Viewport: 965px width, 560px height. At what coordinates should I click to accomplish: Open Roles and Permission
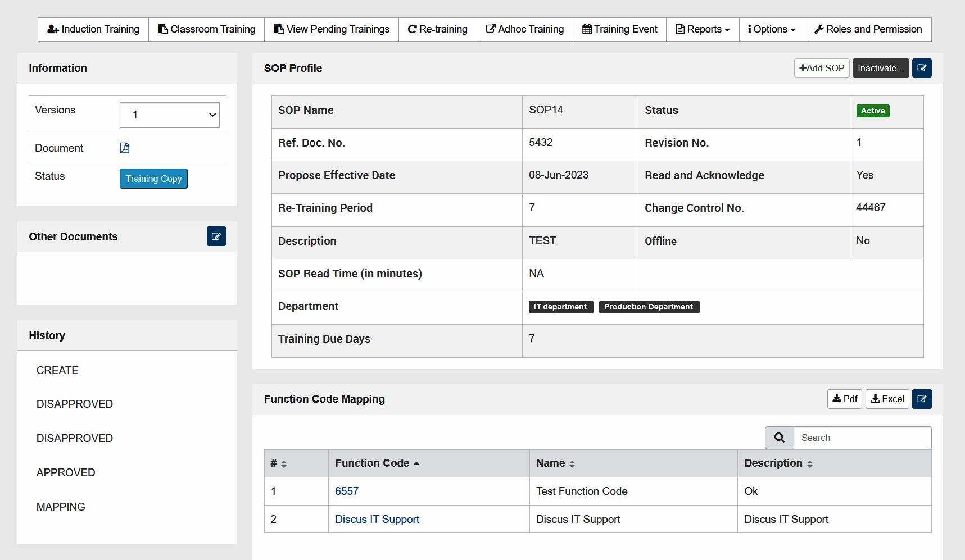pyautogui.click(x=867, y=29)
